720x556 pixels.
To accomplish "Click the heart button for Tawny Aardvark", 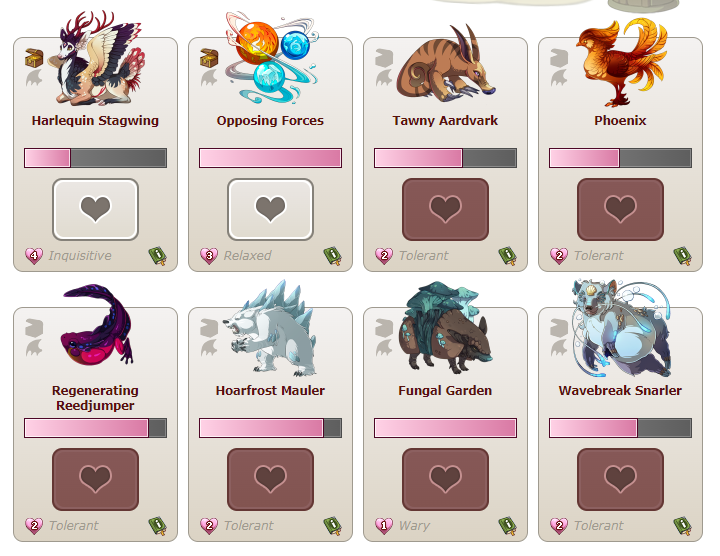I will tap(445, 209).
